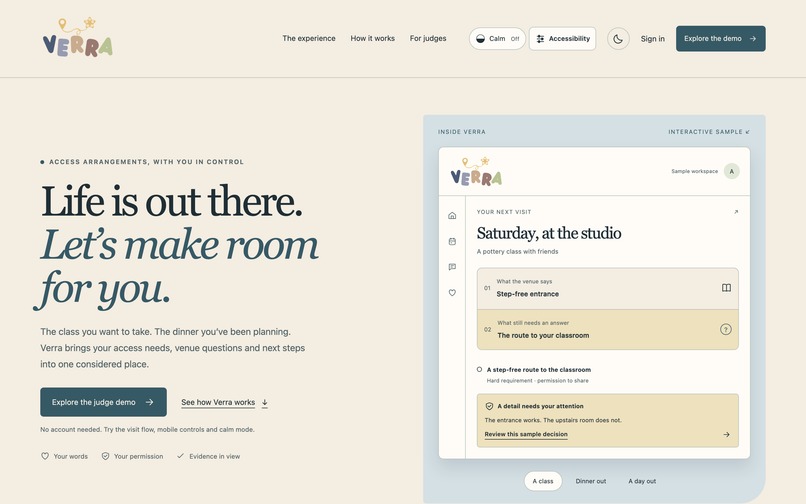Click the question mark help icon

click(x=725, y=330)
